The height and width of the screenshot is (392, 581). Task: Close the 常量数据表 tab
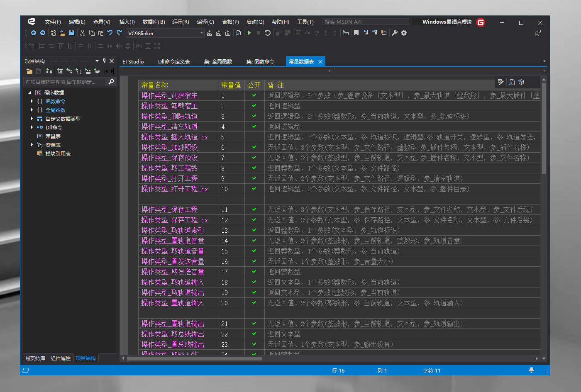coord(320,62)
